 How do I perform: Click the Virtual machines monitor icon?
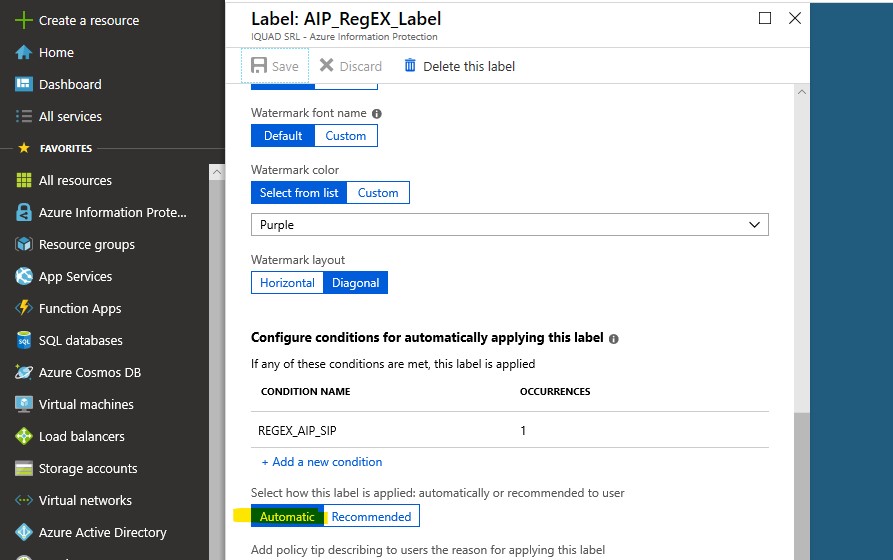[23, 404]
